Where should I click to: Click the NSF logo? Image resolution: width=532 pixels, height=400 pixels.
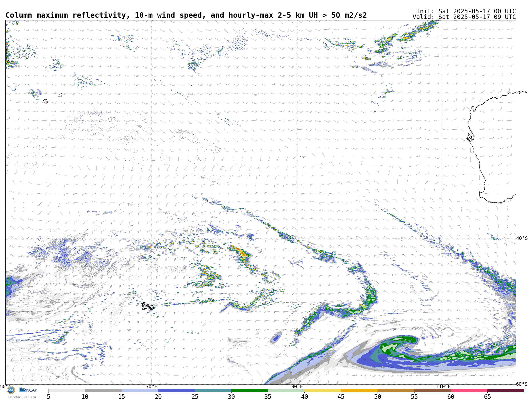click(x=11, y=390)
